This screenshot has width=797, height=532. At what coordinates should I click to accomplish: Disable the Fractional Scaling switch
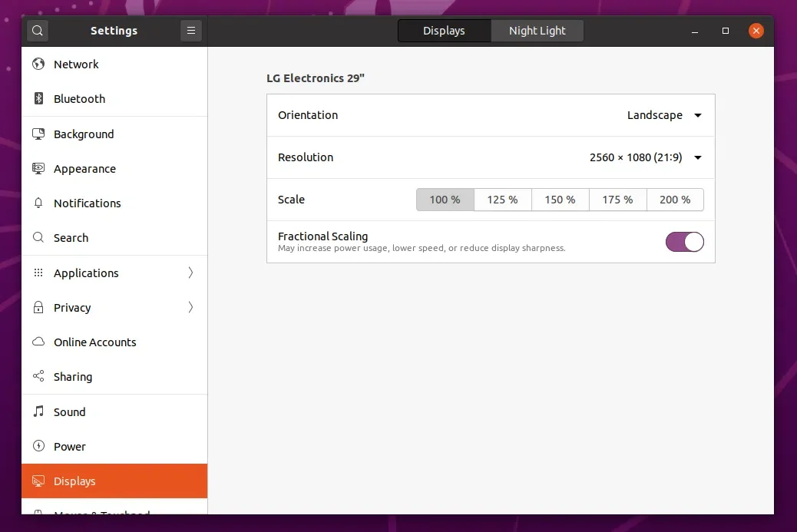[685, 242]
